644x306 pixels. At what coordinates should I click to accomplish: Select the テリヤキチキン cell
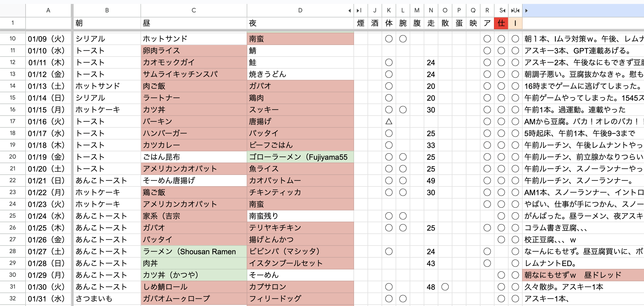pyautogui.click(x=300, y=228)
